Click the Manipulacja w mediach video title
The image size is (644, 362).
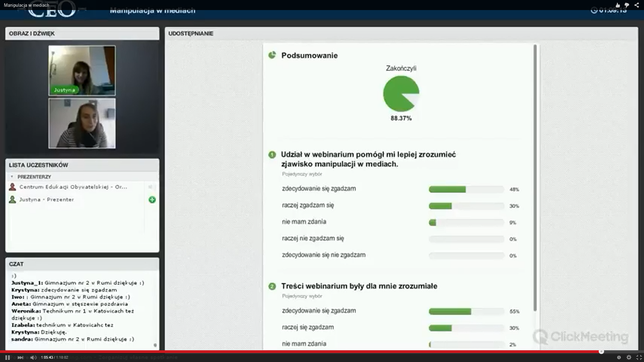pos(26,5)
